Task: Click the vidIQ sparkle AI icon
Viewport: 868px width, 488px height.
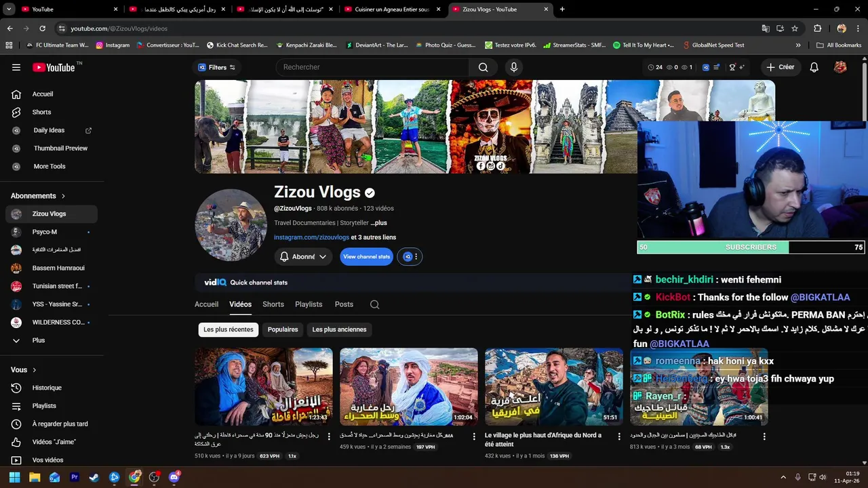Action: click(742, 67)
